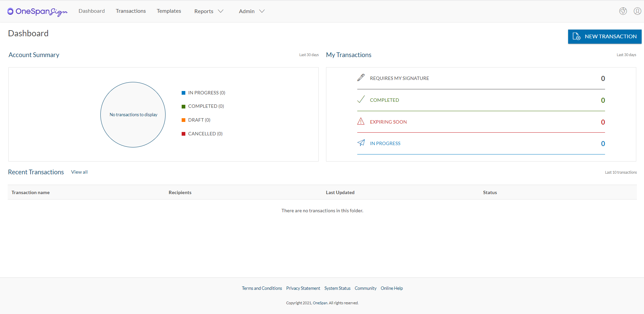Open the Admin menu

247,11
